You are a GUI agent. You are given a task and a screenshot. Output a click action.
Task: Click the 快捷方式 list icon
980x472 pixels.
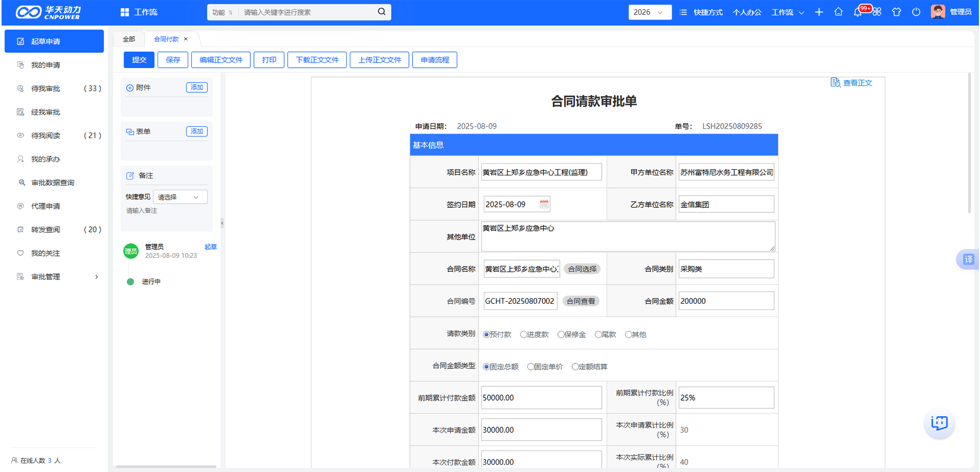(683, 12)
